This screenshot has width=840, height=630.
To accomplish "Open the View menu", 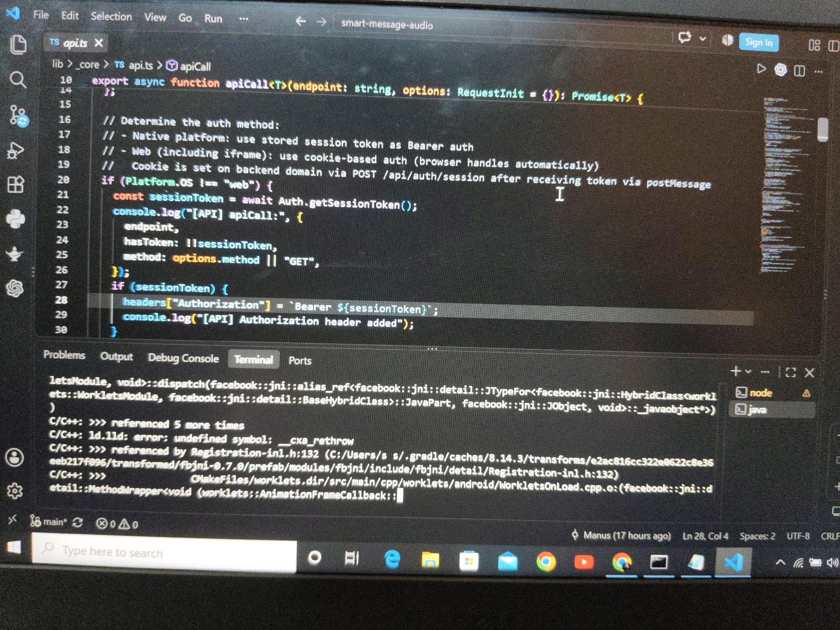I will pos(155,18).
